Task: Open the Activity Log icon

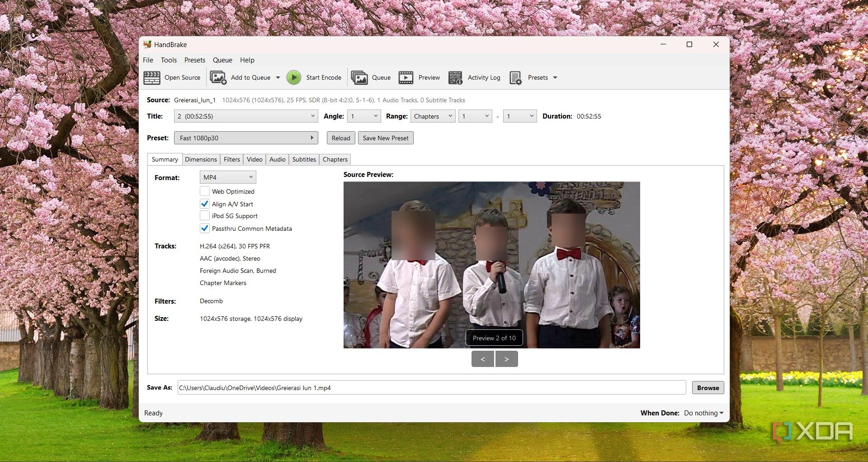Action: [x=455, y=78]
